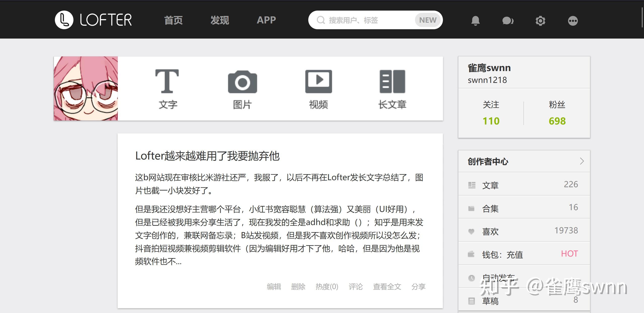Image resolution: width=644 pixels, height=313 pixels.
Task: Open the 文字 text post creator
Action: coord(167,88)
